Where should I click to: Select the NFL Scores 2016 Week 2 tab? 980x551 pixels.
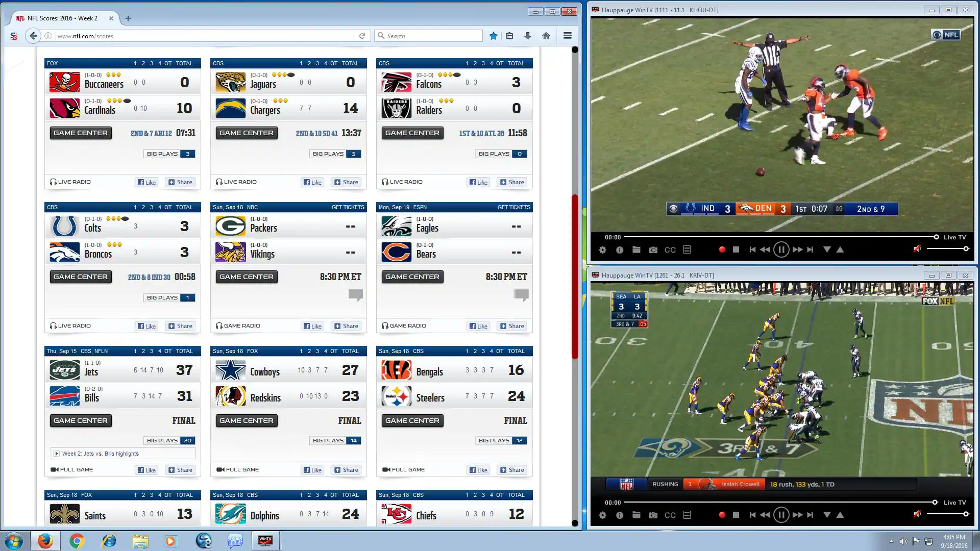pyautogui.click(x=62, y=18)
